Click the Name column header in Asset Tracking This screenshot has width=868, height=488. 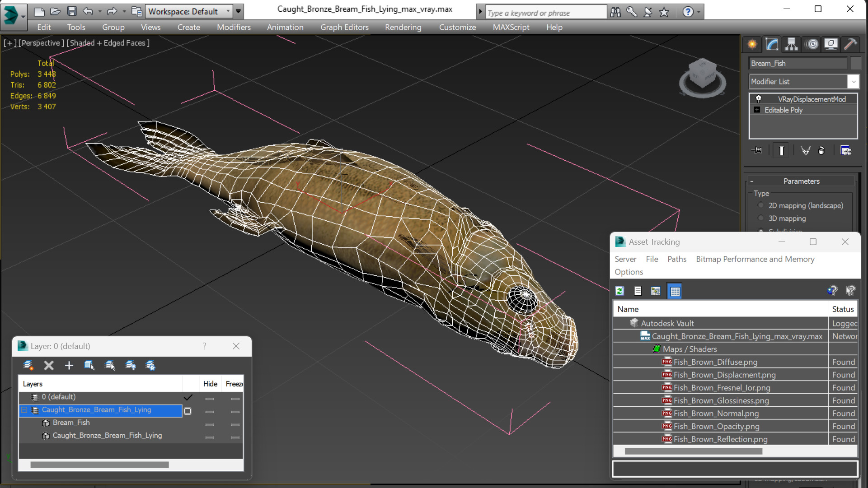tap(720, 309)
